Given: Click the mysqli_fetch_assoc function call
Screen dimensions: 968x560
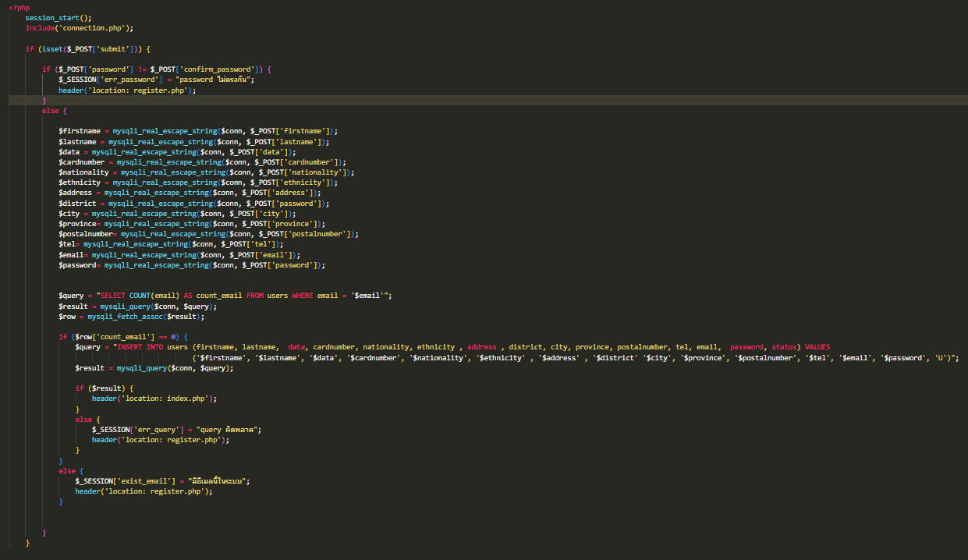Looking at the screenshot, I should click(147, 317).
